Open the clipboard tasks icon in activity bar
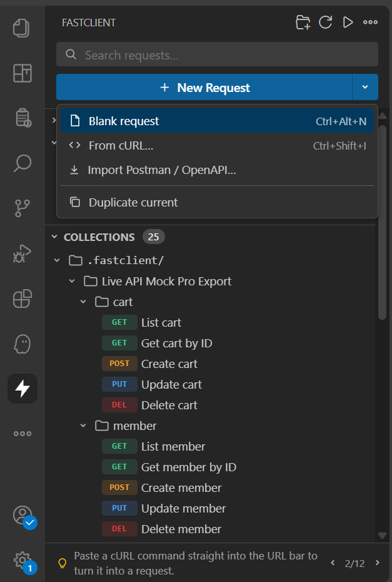This screenshot has height=582, width=392. click(x=23, y=118)
